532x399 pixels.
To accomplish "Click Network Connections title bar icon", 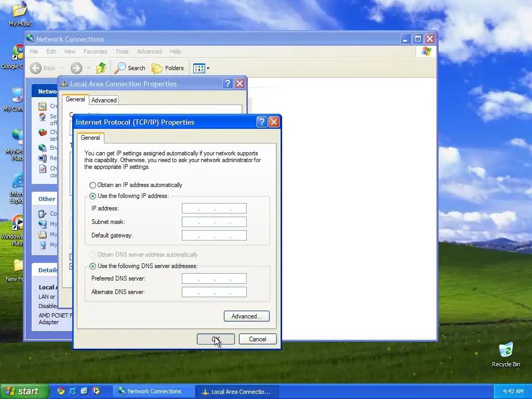I will tap(30, 38).
